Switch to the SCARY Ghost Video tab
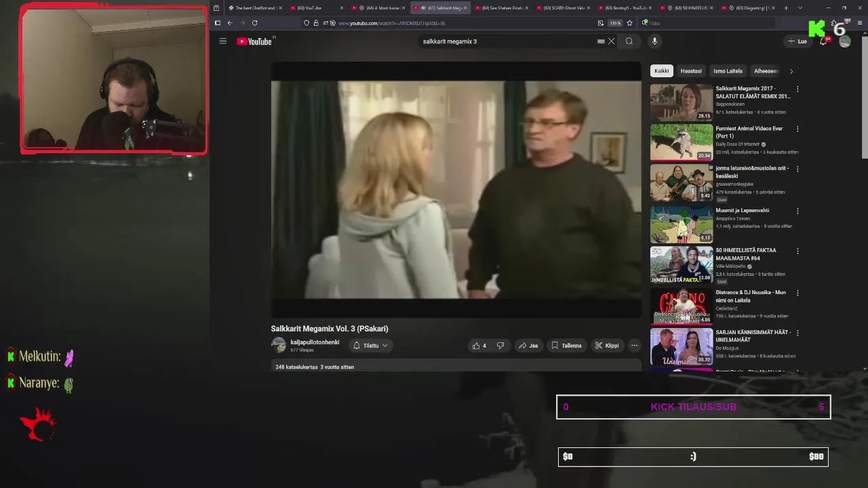Screen dimensions: 868x488 coord(563,8)
